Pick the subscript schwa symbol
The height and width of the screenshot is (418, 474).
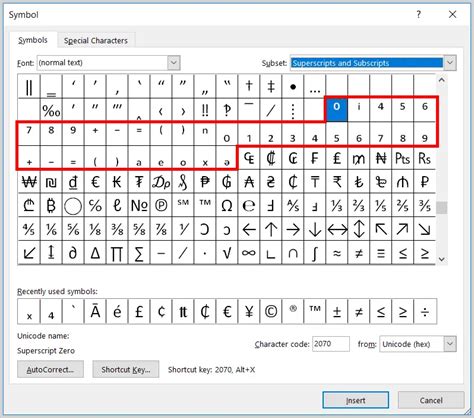(227, 158)
